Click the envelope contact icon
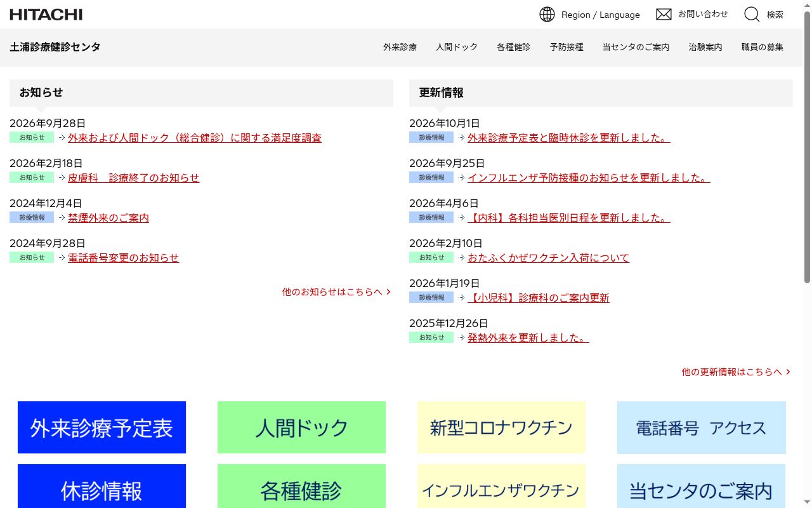The image size is (812, 508). 664,14
